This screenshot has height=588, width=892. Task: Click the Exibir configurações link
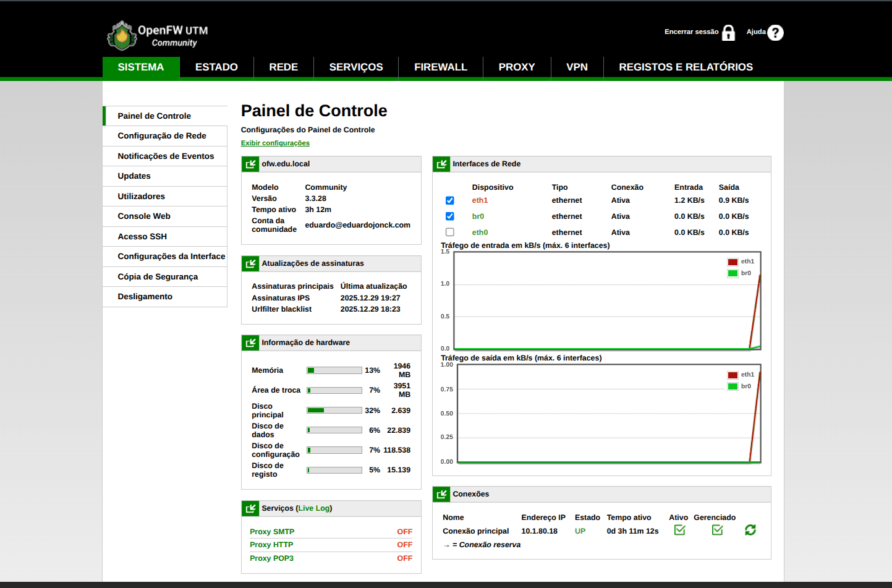click(x=275, y=143)
